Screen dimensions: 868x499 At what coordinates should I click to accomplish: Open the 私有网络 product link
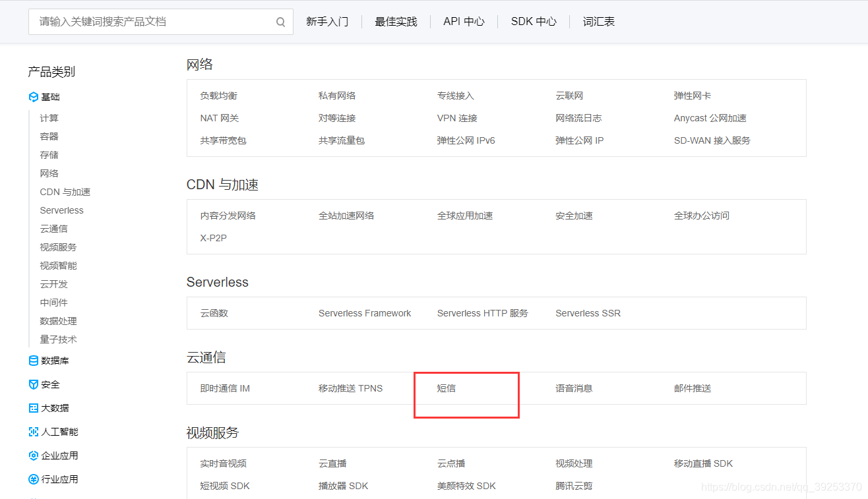(x=337, y=96)
